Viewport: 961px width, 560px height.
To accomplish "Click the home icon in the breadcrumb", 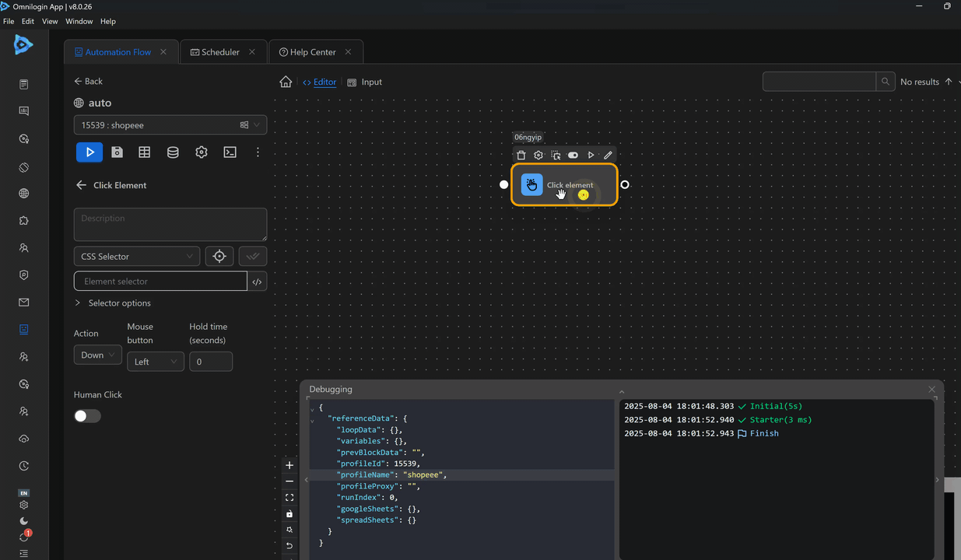I will click(286, 82).
